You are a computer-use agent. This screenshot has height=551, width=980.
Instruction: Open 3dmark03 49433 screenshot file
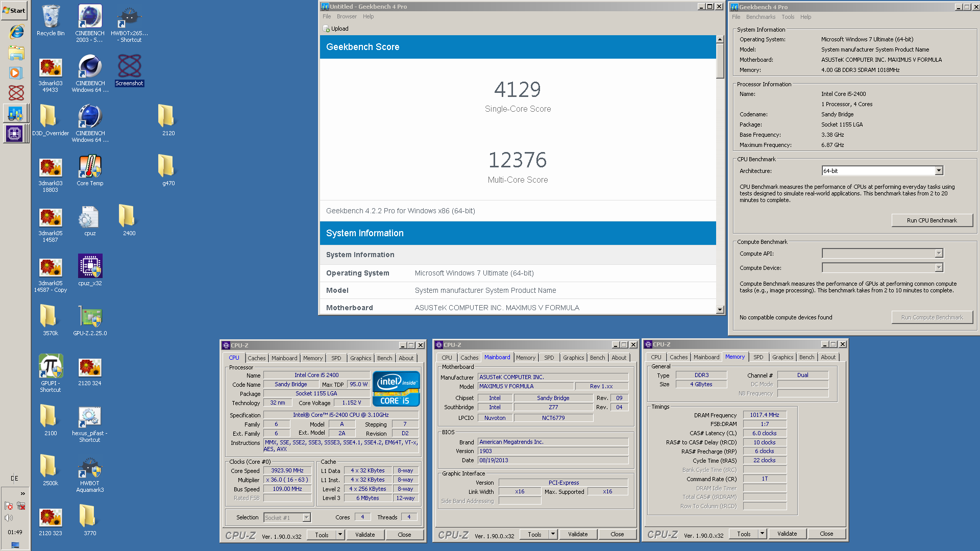coord(51,74)
